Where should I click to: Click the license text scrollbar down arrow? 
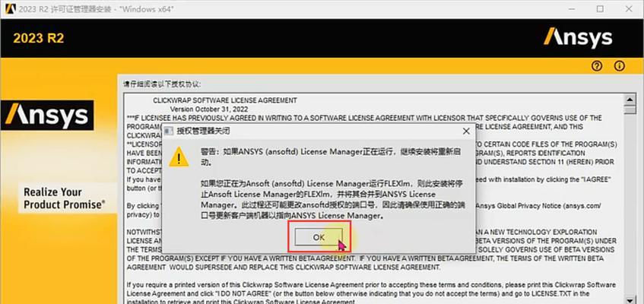pos(630,299)
